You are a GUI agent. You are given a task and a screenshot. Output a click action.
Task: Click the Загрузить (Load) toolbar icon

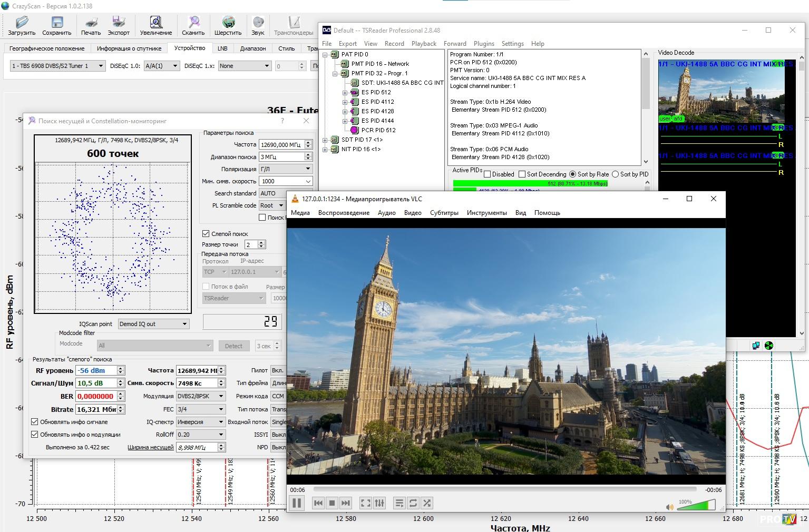coord(22,25)
